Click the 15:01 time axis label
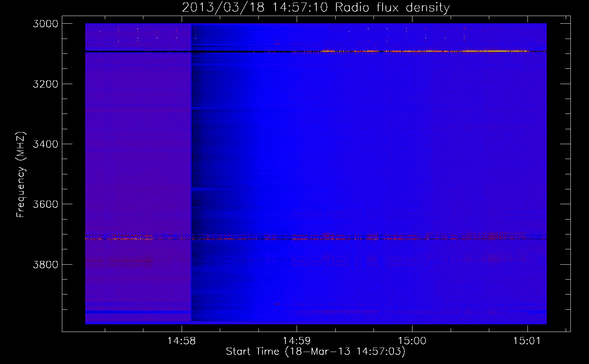Viewport: 589px width, 364px height. (527, 341)
